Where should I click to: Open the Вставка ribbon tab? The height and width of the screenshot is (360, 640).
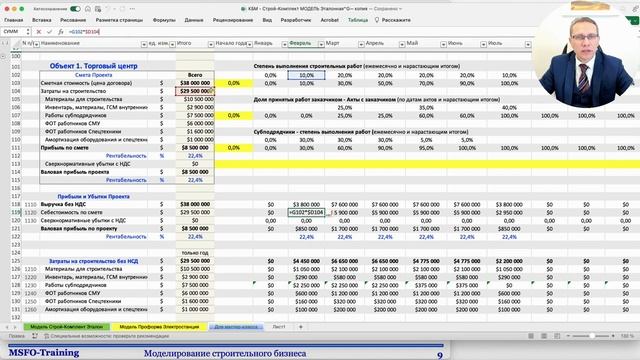click(42, 20)
